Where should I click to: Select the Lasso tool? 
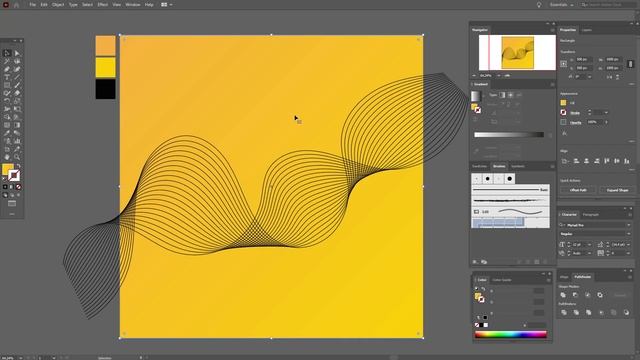17,61
